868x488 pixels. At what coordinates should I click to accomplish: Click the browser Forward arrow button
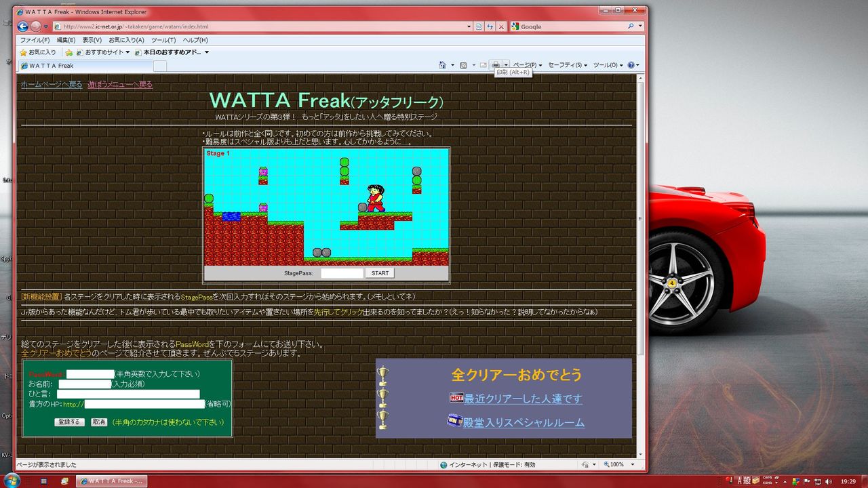pyautogui.click(x=35, y=26)
